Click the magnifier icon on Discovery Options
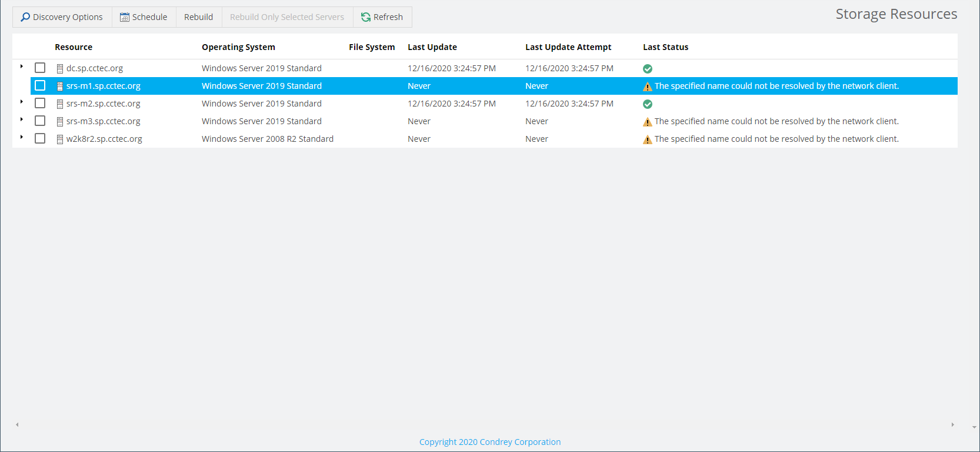 pyautogui.click(x=25, y=17)
